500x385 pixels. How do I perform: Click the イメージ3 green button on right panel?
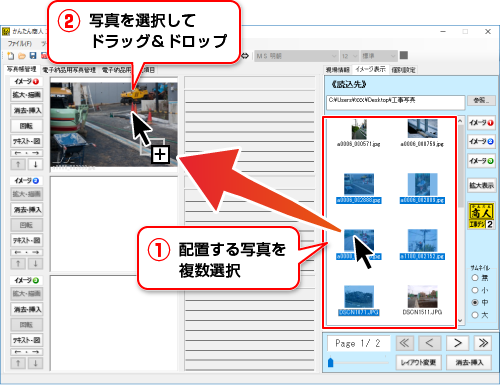pos(481,161)
